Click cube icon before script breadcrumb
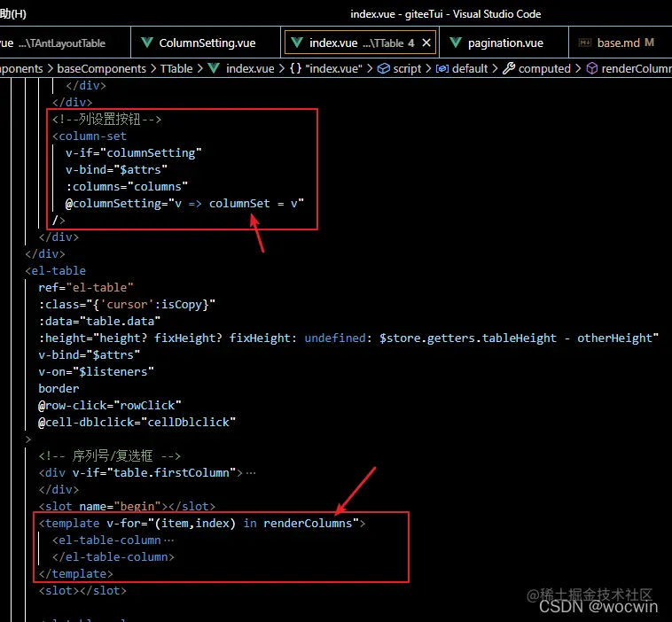This screenshot has height=622, width=672. coord(384,68)
